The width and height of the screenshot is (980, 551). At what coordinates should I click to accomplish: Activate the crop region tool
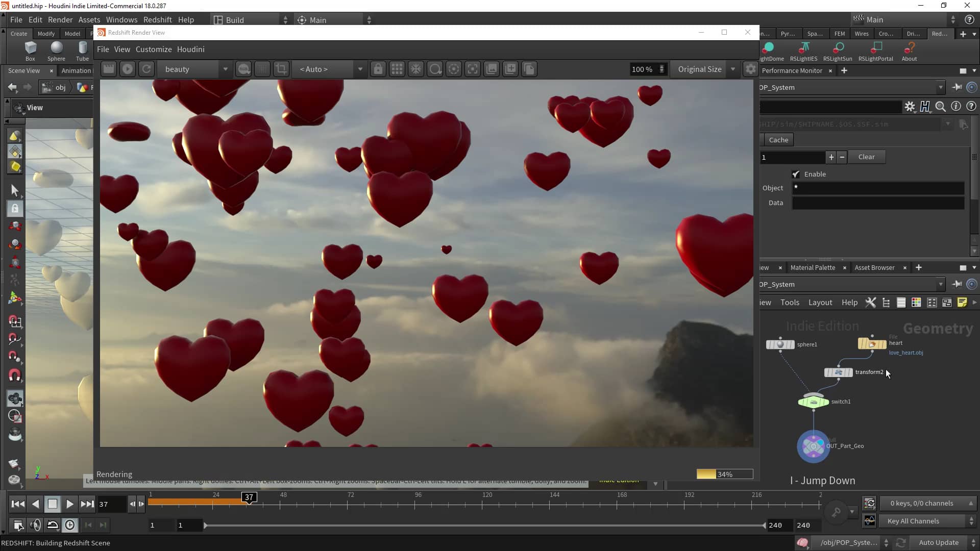(281, 69)
